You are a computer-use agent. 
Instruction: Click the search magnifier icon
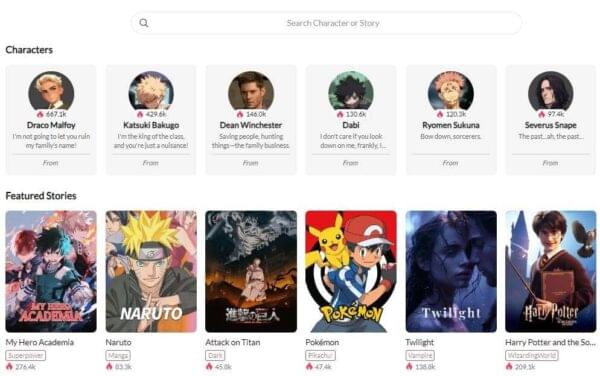click(144, 23)
